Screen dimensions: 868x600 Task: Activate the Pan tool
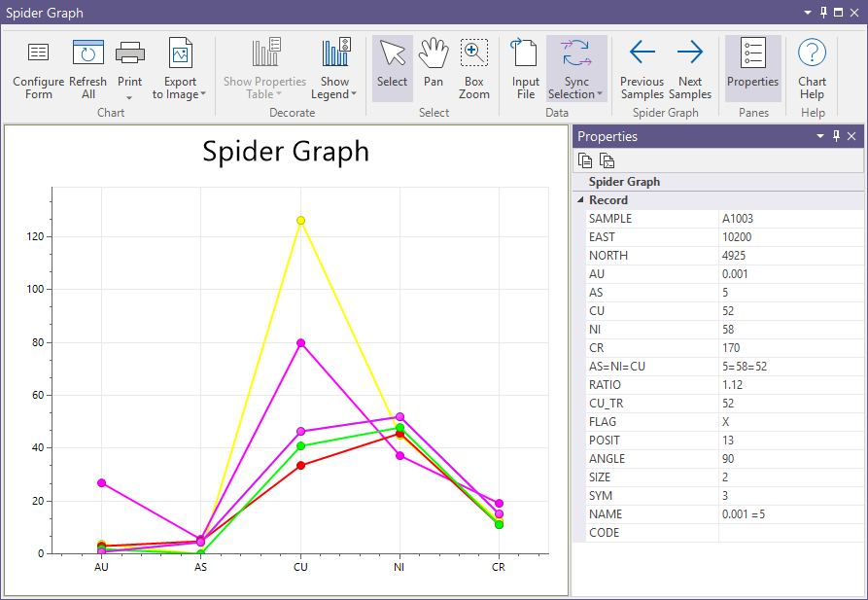(434, 69)
